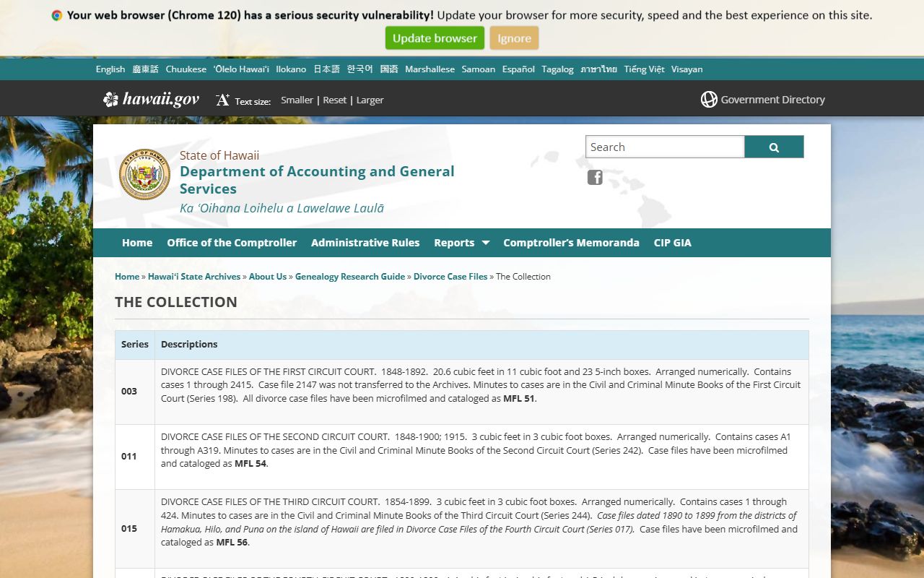Click the hawaii.gov flower logo
The width and height of the screenshot is (924, 578).
(110, 100)
